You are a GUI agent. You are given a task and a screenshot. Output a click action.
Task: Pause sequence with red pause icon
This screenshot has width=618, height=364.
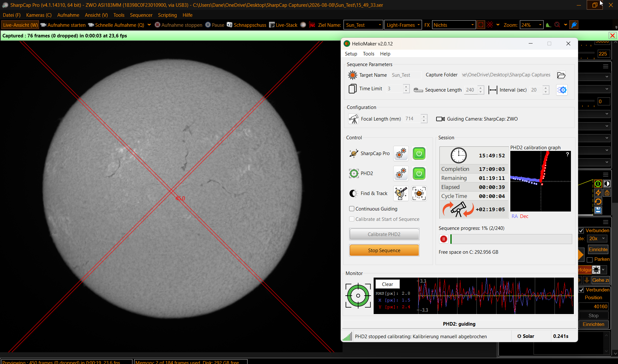(x=444, y=239)
